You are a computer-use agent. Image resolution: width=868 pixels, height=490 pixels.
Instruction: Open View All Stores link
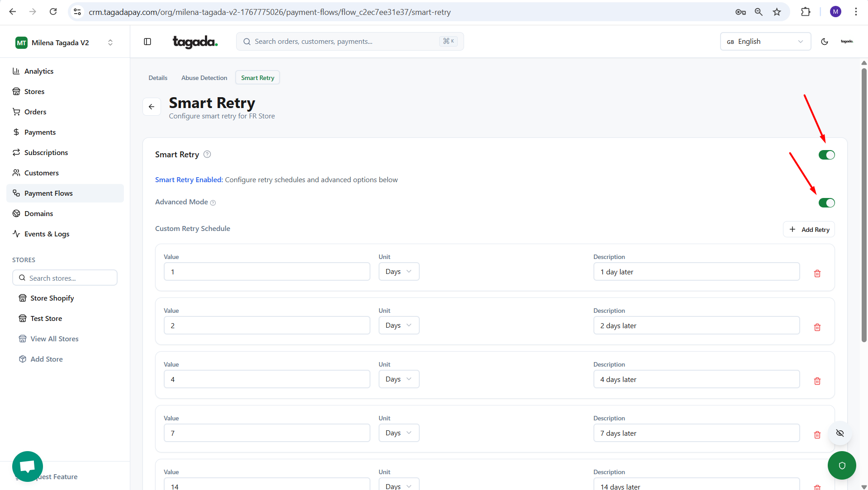[x=54, y=339]
